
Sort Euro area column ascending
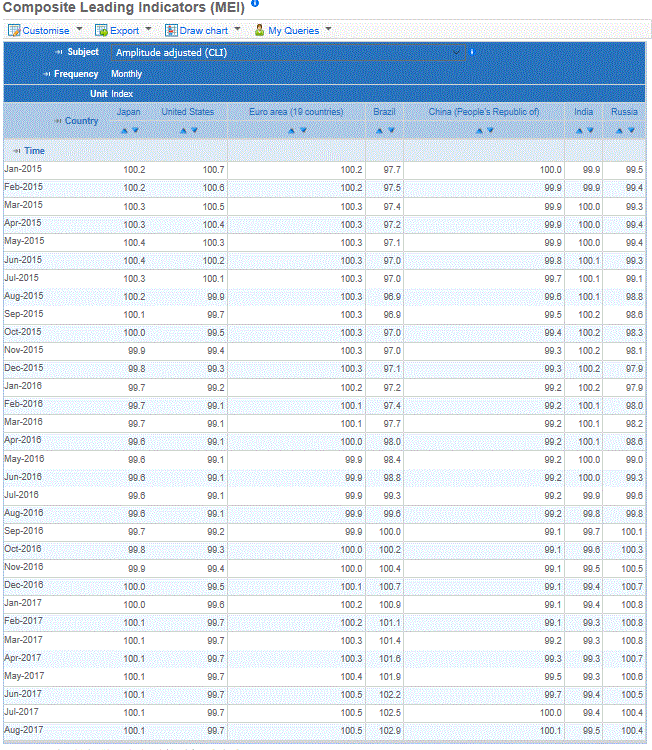pos(291,130)
